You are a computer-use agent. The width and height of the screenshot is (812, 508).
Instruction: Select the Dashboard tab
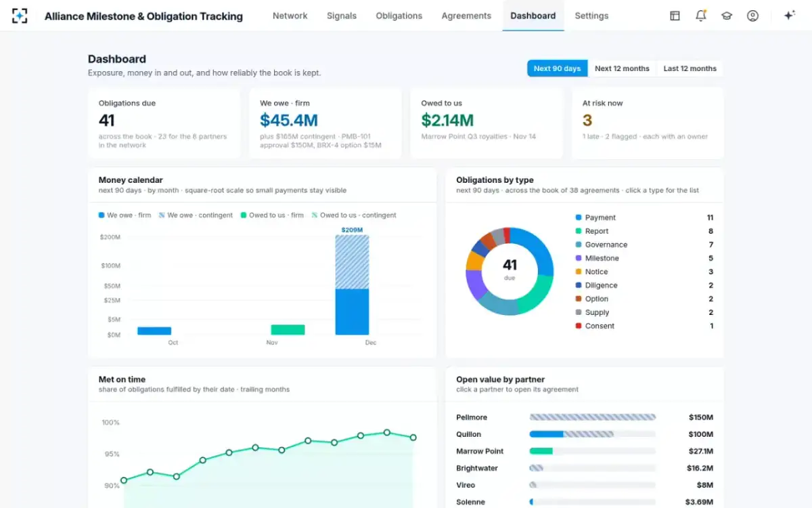[533, 16]
